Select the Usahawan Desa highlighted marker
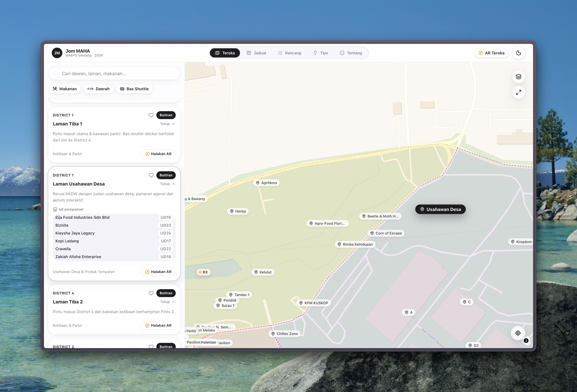Image resolution: width=577 pixels, height=392 pixels. [x=440, y=209]
